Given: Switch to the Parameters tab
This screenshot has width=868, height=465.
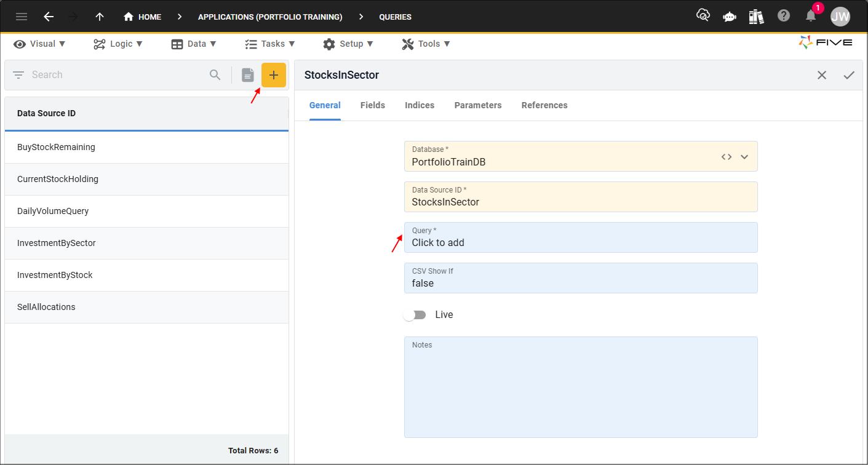Looking at the screenshot, I should pyautogui.click(x=478, y=105).
